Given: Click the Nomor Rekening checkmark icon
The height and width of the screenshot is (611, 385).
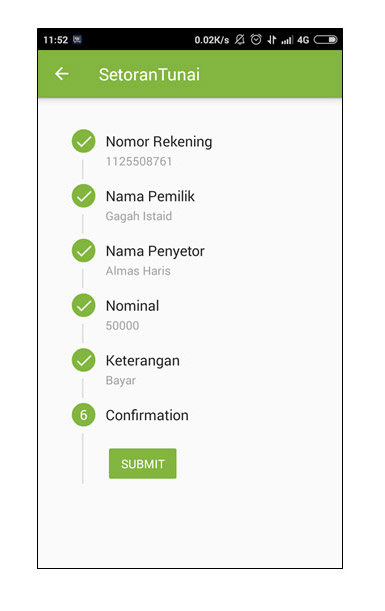Looking at the screenshot, I should [x=83, y=141].
